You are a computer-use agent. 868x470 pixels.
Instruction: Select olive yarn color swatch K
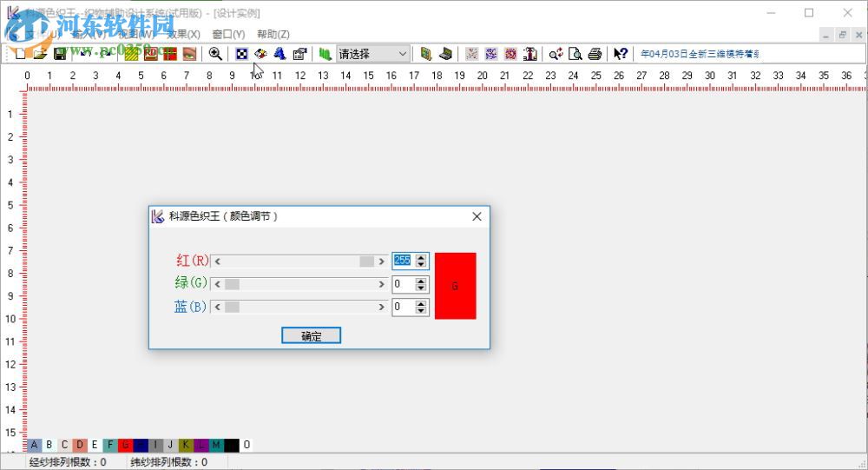[186, 445]
